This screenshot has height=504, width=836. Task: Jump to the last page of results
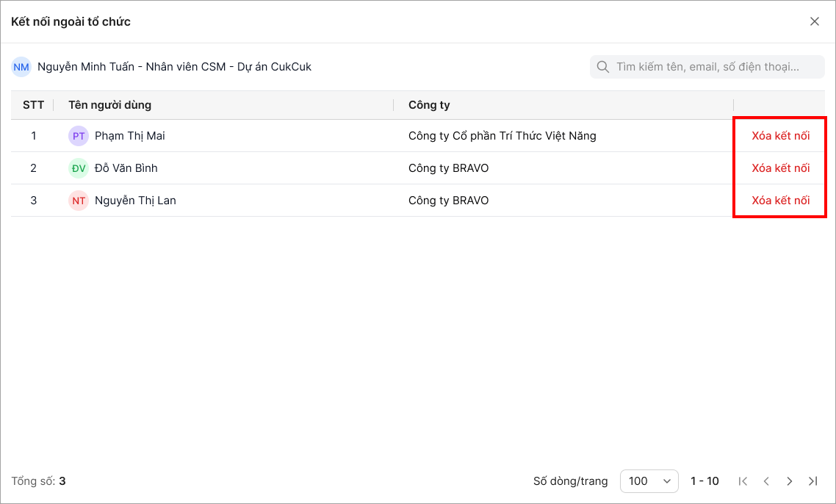pos(812,481)
